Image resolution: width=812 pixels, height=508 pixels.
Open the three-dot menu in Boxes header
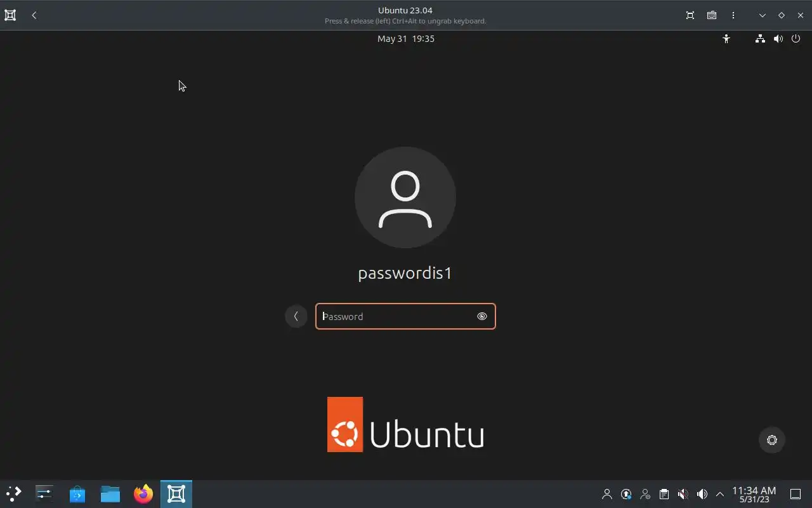[x=733, y=15]
